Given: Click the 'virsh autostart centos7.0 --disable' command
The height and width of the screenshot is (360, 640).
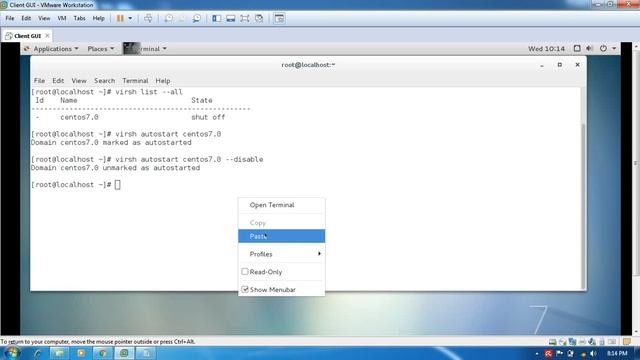Looking at the screenshot, I should click(x=189, y=159).
